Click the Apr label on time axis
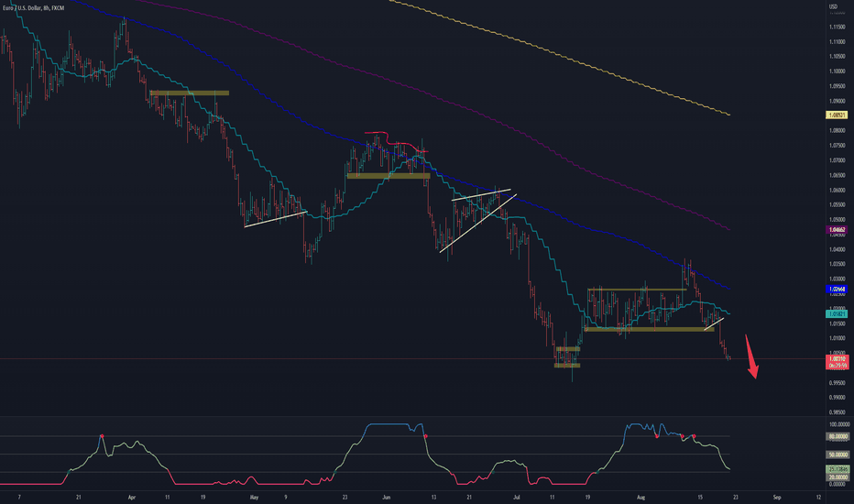Screen dimensions: 854x504 pos(131,497)
